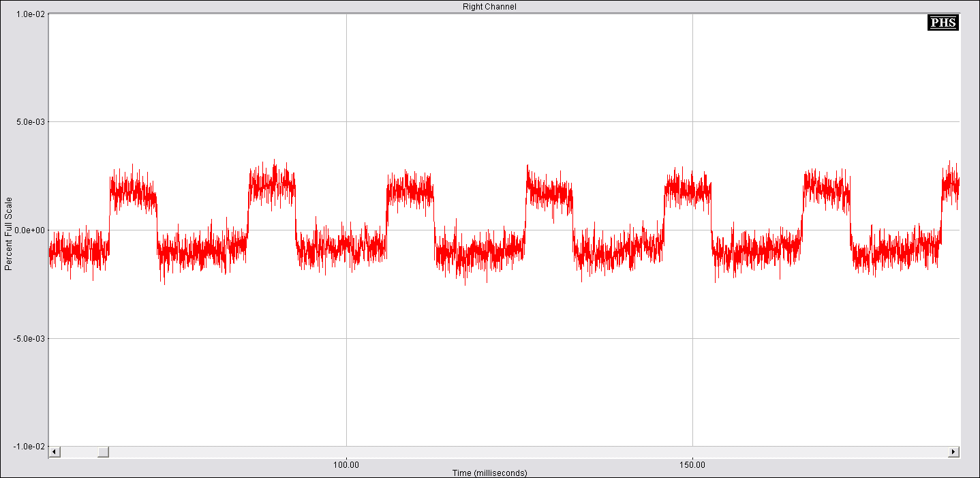Click the 100.00 time axis label
Screen dimensions: 980x478
346,464
